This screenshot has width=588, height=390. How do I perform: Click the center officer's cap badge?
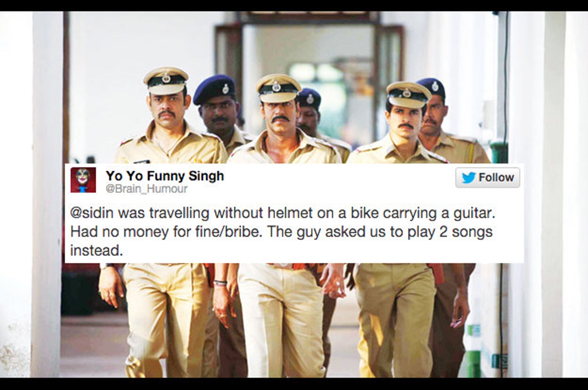click(277, 86)
